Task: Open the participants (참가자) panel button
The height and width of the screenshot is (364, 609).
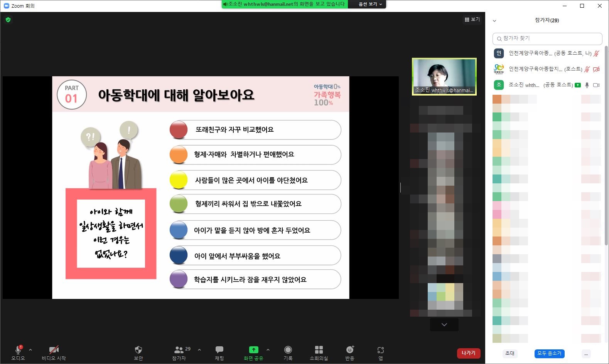Action: (x=179, y=350)
